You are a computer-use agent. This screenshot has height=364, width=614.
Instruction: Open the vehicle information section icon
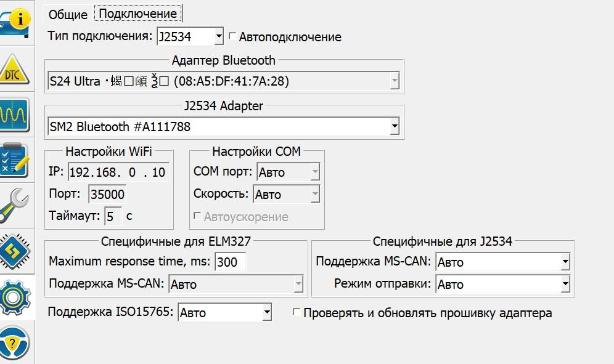pyautogui.click(x=16, y=22)
